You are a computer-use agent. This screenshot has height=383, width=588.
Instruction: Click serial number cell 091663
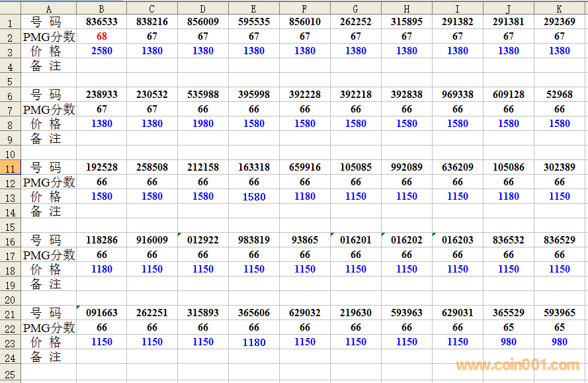pyautogui.click(x=101, y=313)
